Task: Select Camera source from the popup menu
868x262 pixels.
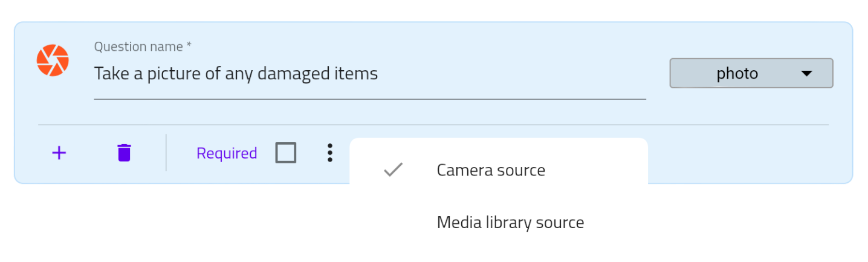Action: click(499, 171)
